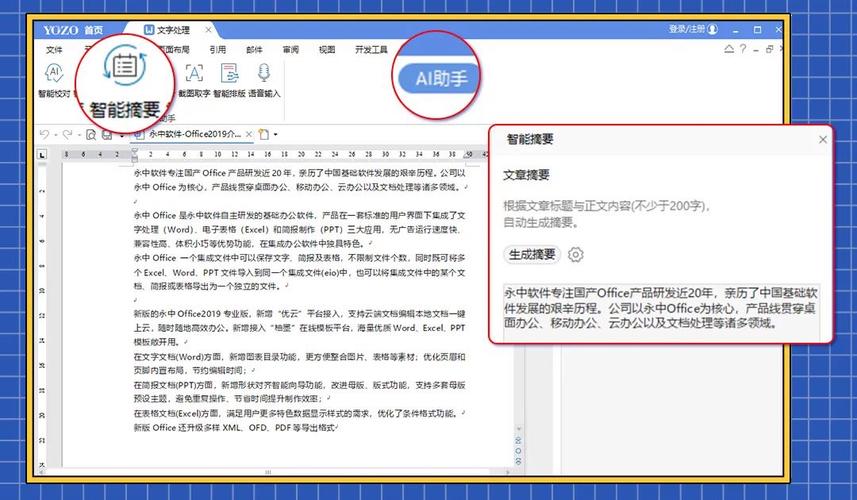Select the 截图取字 screenshot text extraction icon
857x500 pixels.
click(194, 73)
